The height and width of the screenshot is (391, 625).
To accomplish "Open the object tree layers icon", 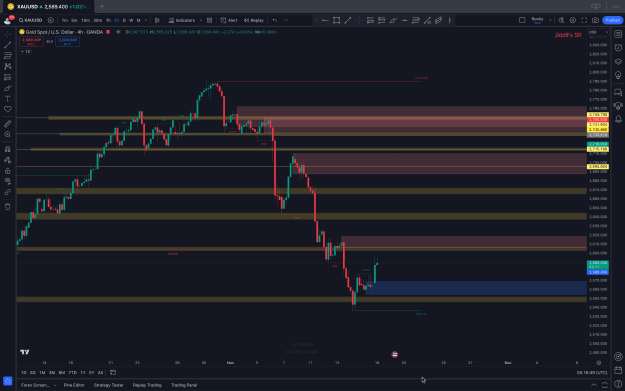I will pyautogui.click(x=618, y=61).
